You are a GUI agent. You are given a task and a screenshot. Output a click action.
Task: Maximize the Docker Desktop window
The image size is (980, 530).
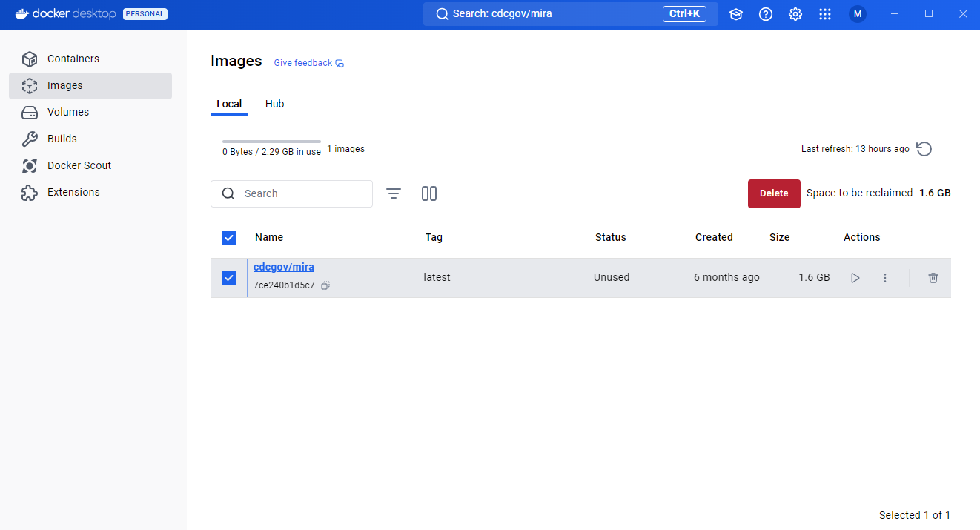pyautogui.click(x=929, y=14)
